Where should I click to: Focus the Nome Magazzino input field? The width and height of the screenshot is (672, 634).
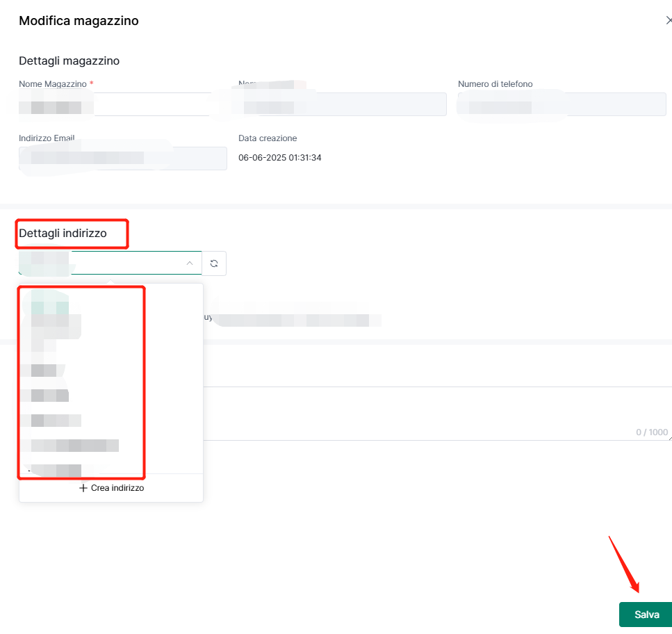coord(122,104)
